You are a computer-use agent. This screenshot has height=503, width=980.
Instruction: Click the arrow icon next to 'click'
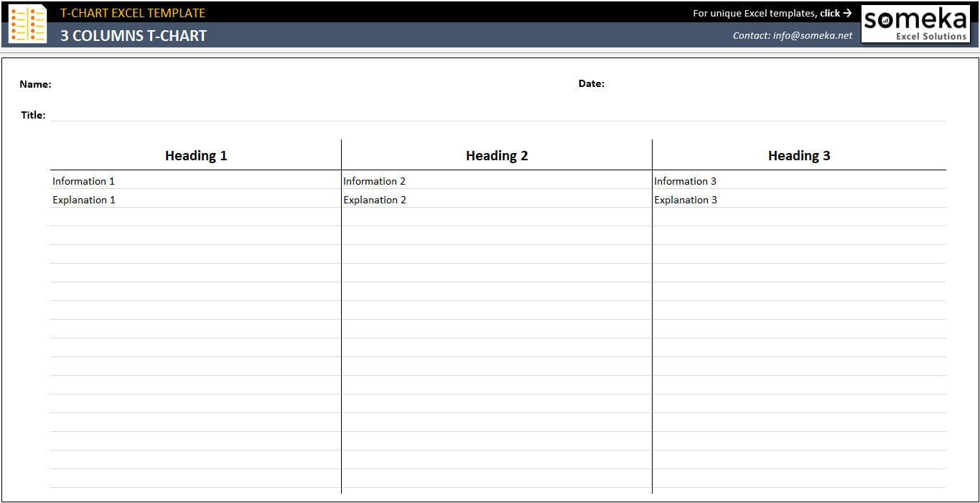[x=846, y=13]
